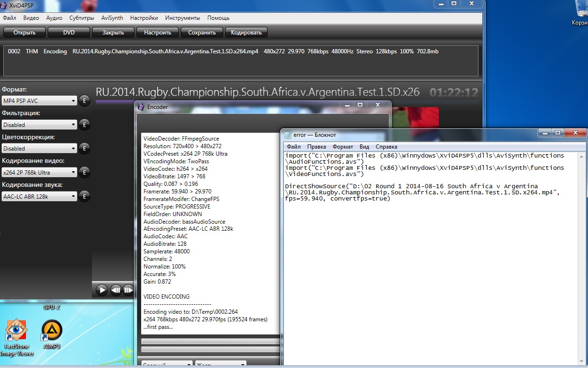Open the AviSynth menu
The image size is (588, 368).
pyautogui.click(x=112, y=18)
